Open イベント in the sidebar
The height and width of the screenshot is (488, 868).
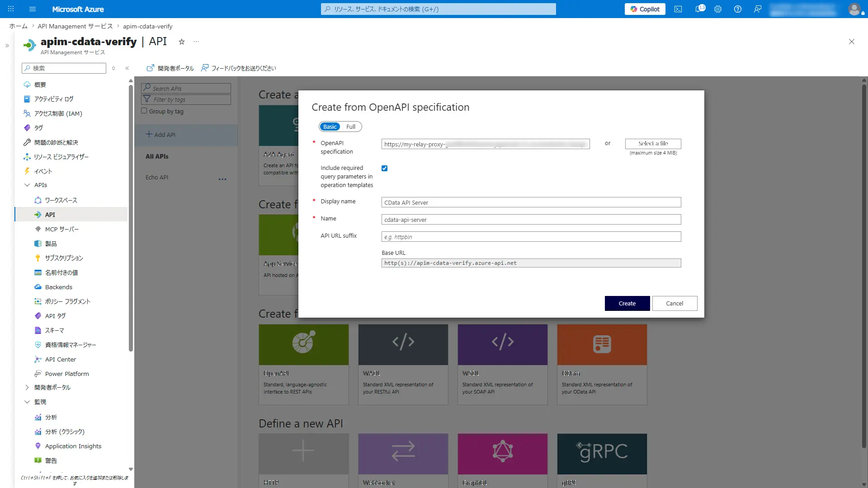[x=43, y=171]
